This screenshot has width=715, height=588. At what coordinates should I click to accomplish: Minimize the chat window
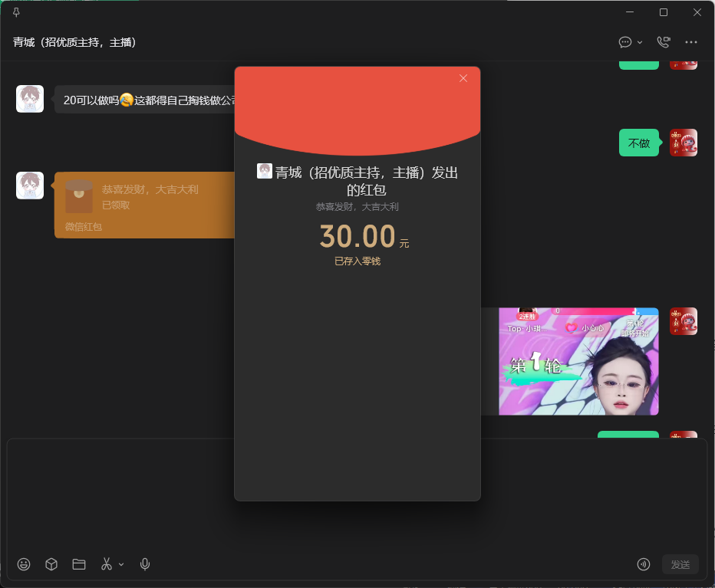point(630,12)
